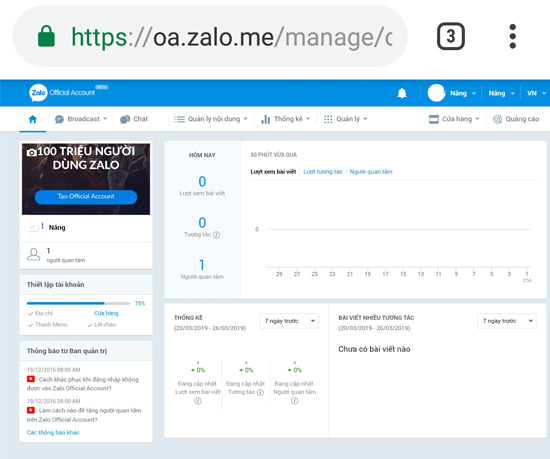
Task: Switch to the Người quan tâm chart tab
Action: (371, 171)
